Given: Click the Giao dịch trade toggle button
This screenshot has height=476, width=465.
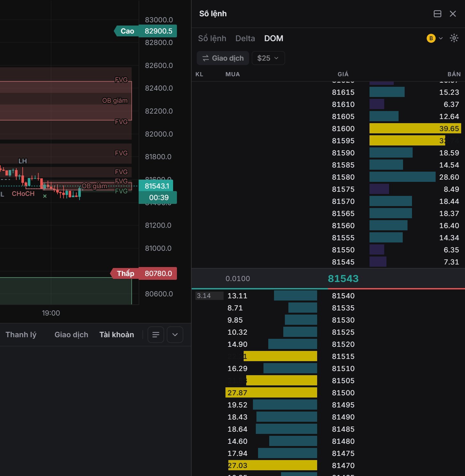Looking at the screenshot, I should click(x=223, y=58).
